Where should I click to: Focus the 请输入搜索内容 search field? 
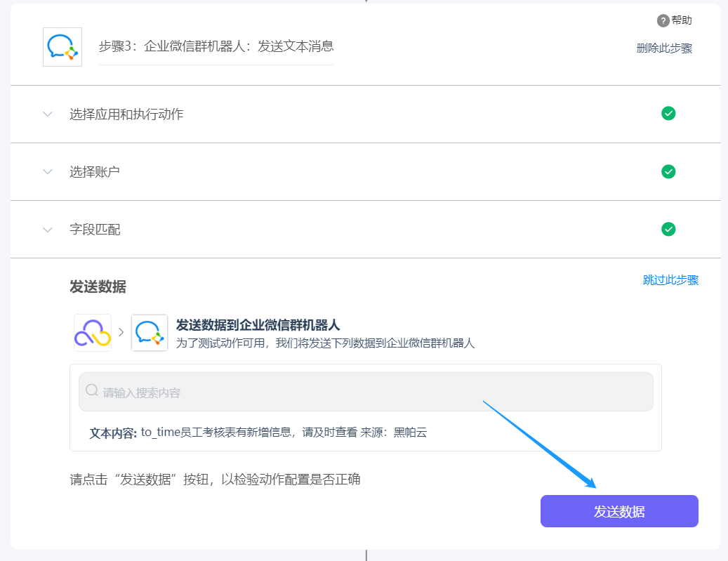click(366, 392)
